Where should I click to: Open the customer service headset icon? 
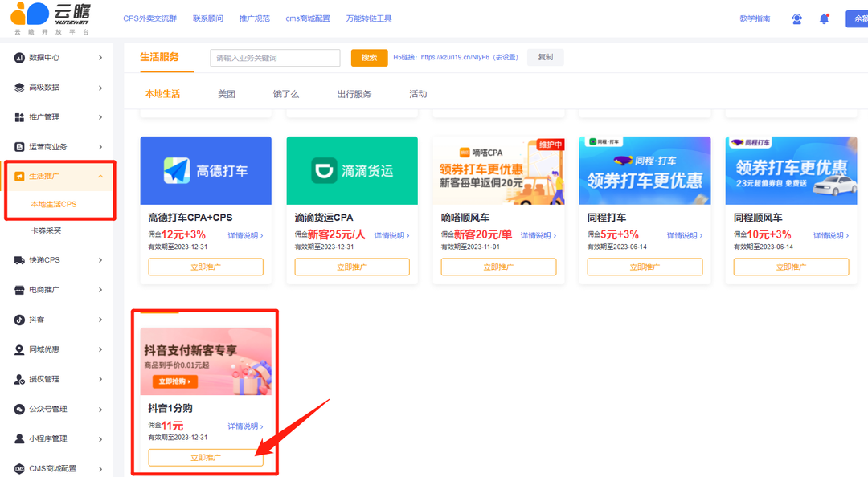pos(796,18)
